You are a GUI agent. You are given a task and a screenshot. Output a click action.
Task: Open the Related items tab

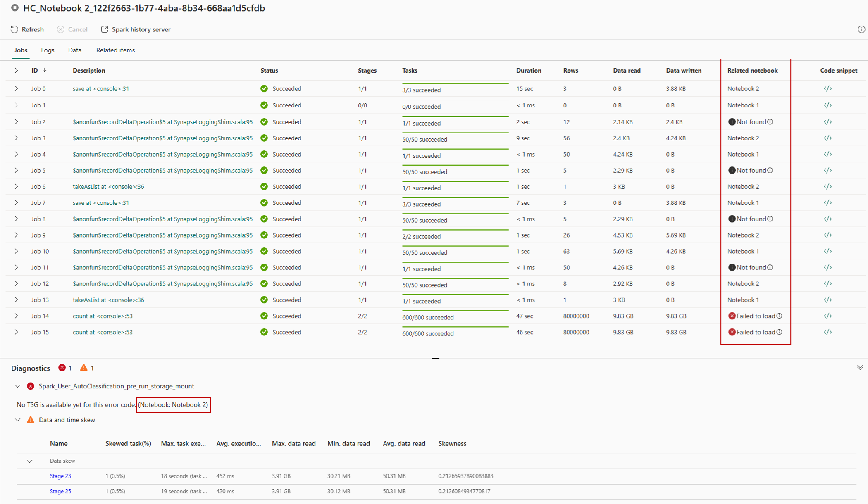(115, 50)
